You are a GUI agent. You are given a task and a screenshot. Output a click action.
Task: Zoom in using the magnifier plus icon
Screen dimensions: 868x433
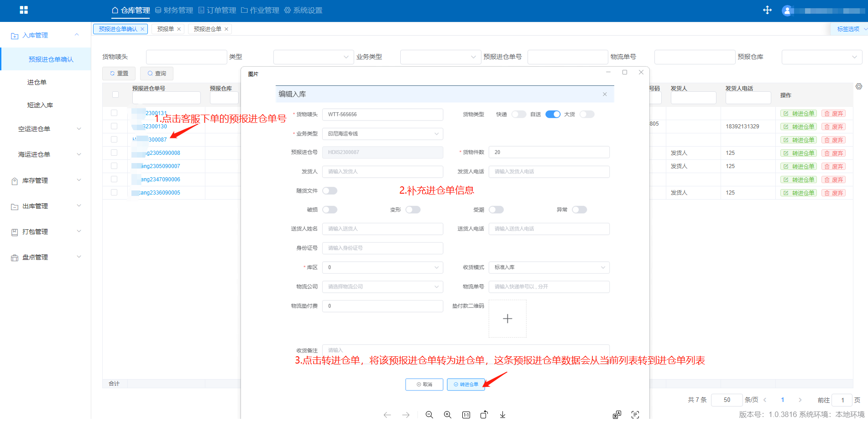[448, 415]
